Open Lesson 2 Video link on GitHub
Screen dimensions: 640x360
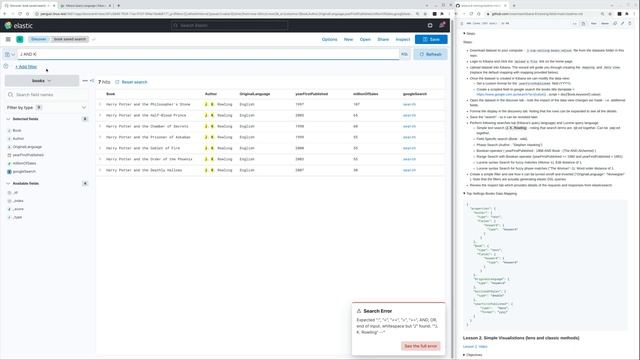(x=475, y=347)
